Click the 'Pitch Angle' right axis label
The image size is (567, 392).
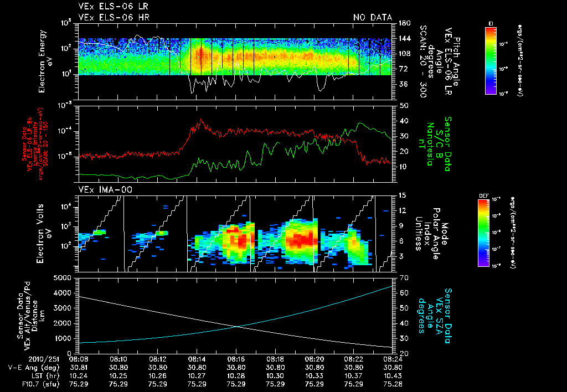pyautogui.click(x=456, y=61)
